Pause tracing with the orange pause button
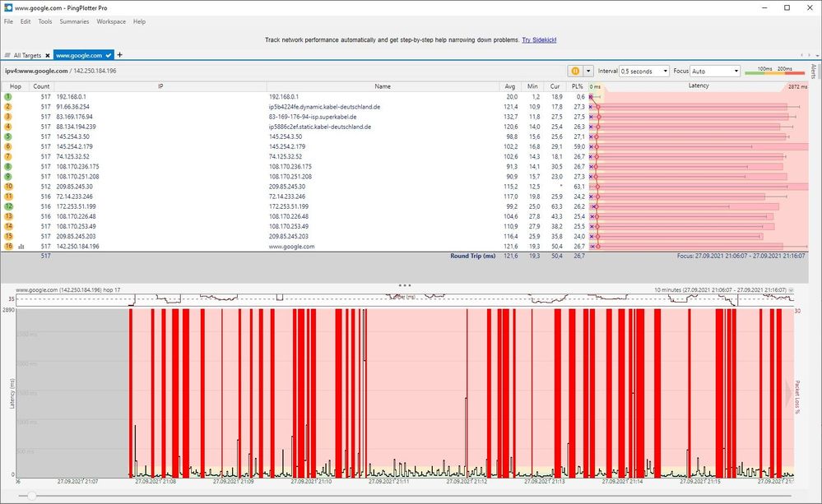This screenshot has width=822, height=504. [575, 71]
